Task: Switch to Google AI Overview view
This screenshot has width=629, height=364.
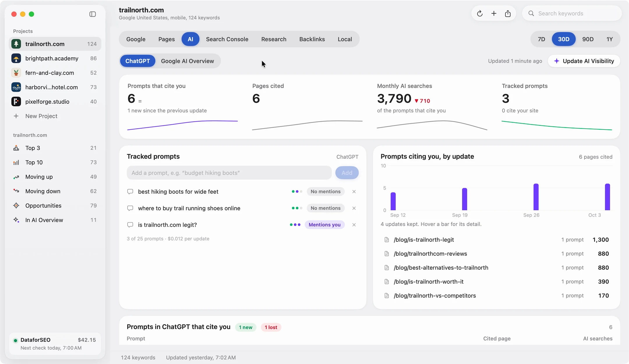Action: pos(187,61)
